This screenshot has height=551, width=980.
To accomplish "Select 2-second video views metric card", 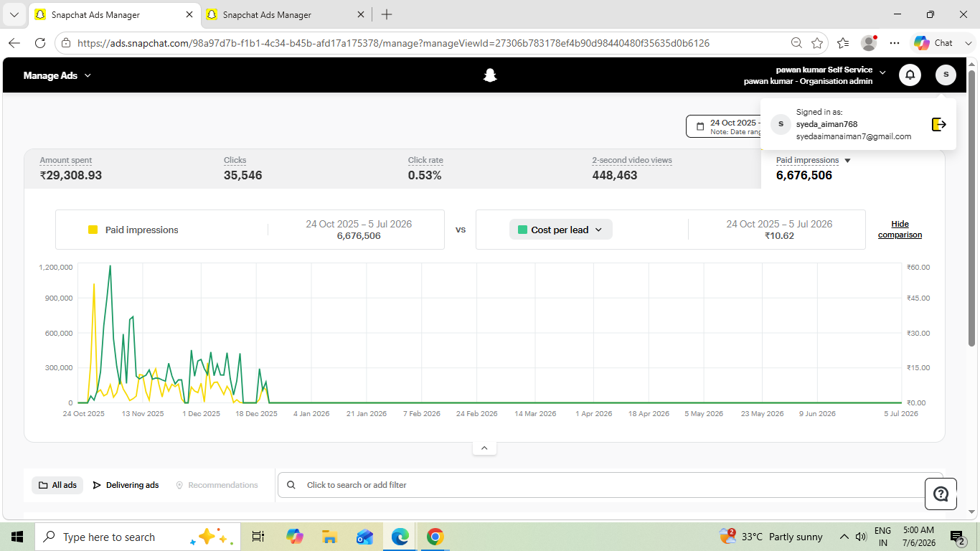I will pyautogui.click(x=669, y=169).
